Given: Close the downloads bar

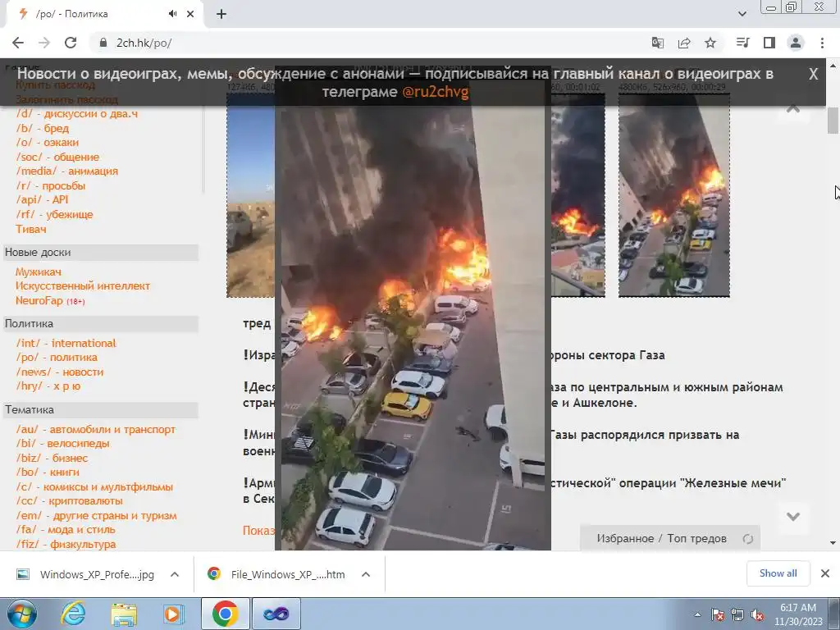Looking at the screenshot, I should [x=825, y=573].
